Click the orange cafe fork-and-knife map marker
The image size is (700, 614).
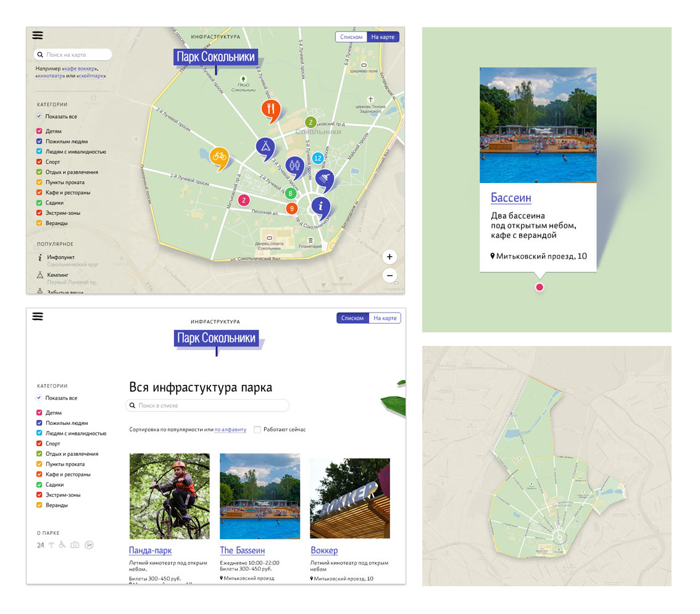[270, 109]
